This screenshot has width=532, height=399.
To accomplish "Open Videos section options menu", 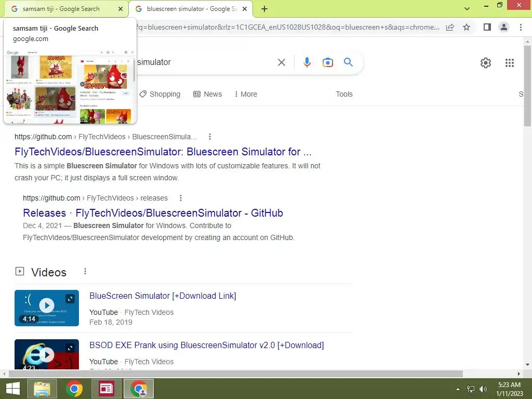I will 85,271.
